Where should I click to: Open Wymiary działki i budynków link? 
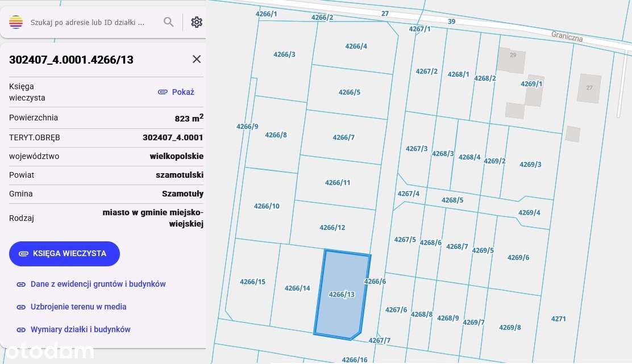point(81,329)
